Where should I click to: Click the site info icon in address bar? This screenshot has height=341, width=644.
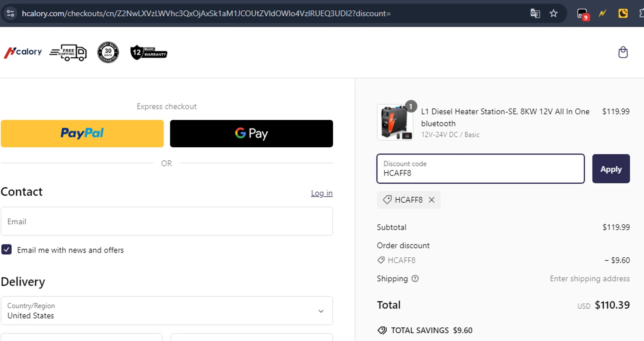pyautogui.click(x=11, y=13)
